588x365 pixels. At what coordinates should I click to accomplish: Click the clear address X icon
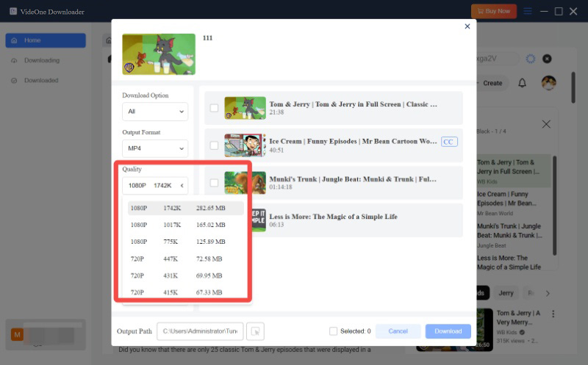click(x=547, y=59)
